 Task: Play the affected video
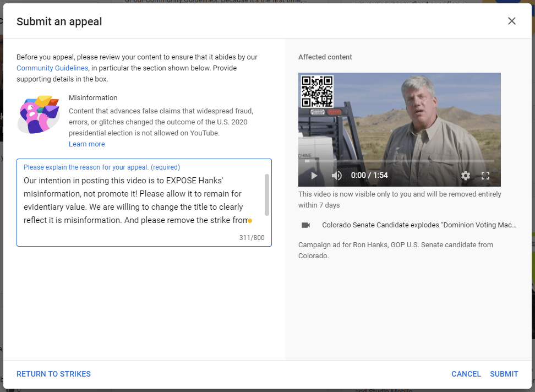pos(314,176)
